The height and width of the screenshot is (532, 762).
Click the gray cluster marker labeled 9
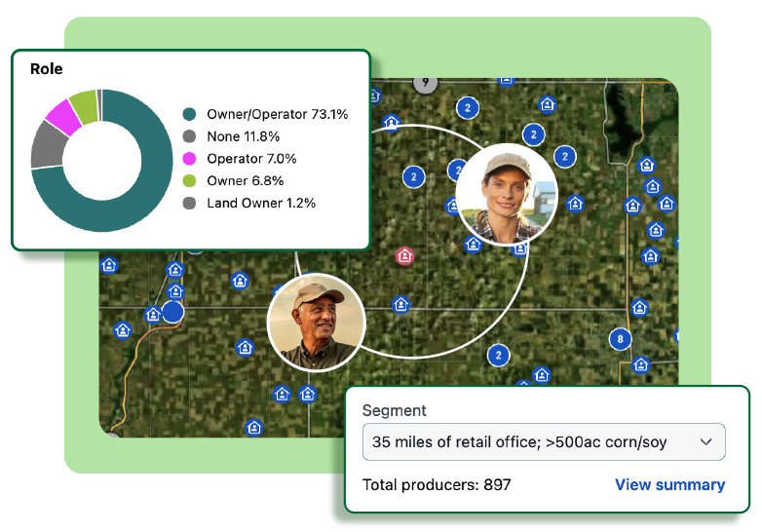tap(425, 84)
